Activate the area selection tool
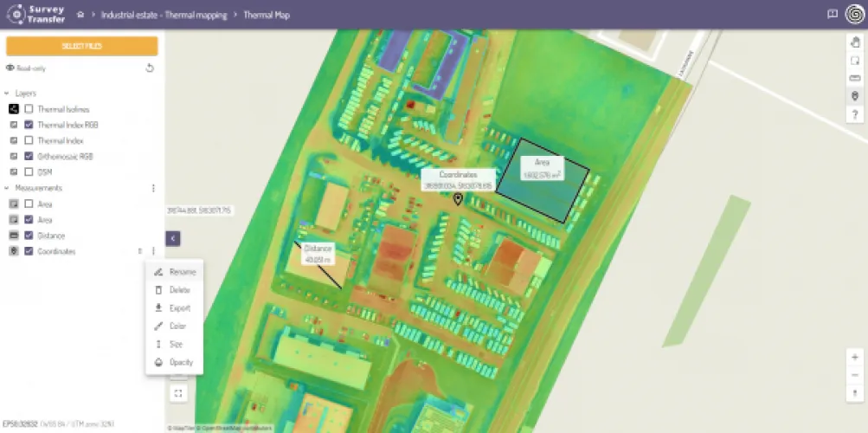The image size is (868, 433). pyautogui.click(x=855, y=60)
